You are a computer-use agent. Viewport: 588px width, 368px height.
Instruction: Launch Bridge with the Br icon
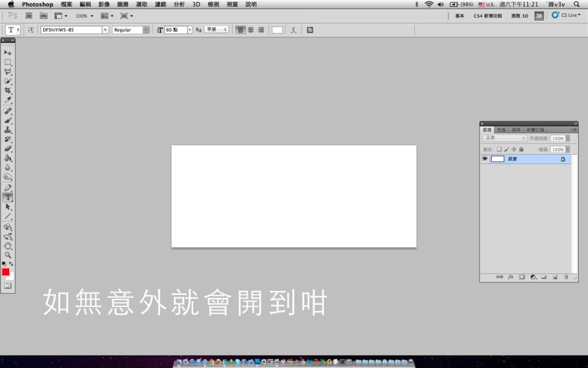click(x=30, y=16)
